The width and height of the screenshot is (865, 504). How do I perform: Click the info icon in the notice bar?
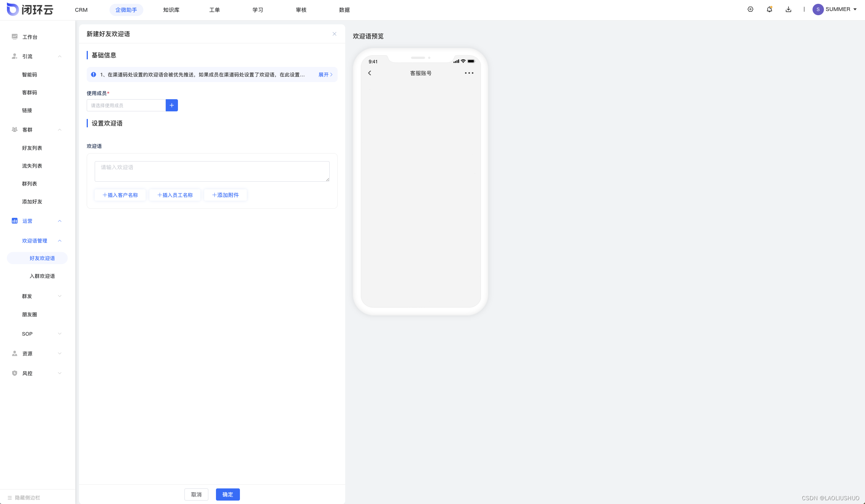[94, 74]
